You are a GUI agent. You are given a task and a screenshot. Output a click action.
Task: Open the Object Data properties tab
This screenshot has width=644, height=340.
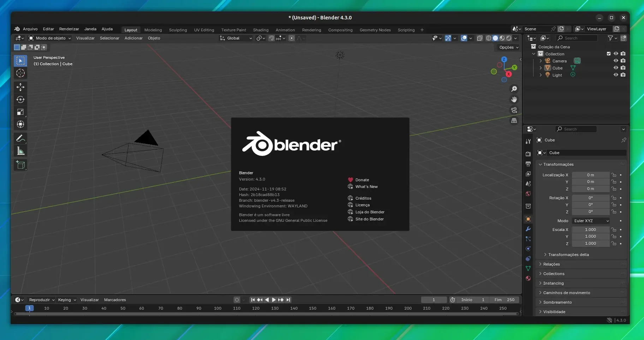click(528, 268)
